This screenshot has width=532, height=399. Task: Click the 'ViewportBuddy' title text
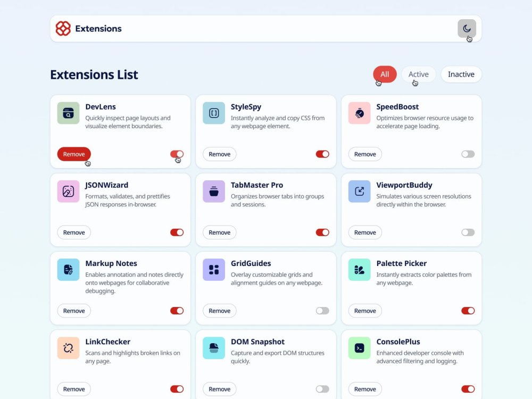(404, 185)
